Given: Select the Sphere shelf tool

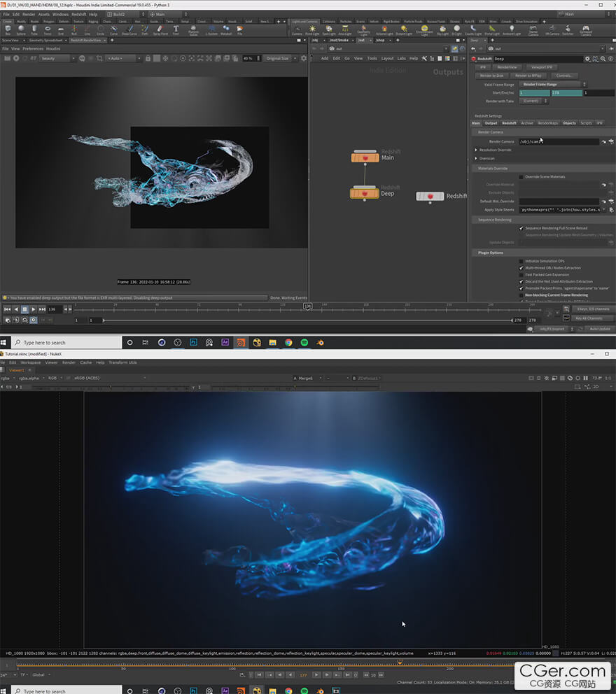Looking at the screenshot, I should point(21,29).
